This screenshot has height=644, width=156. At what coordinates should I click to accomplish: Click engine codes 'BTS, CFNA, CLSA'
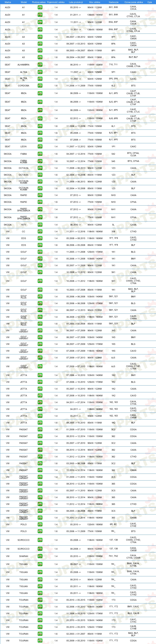133,154
